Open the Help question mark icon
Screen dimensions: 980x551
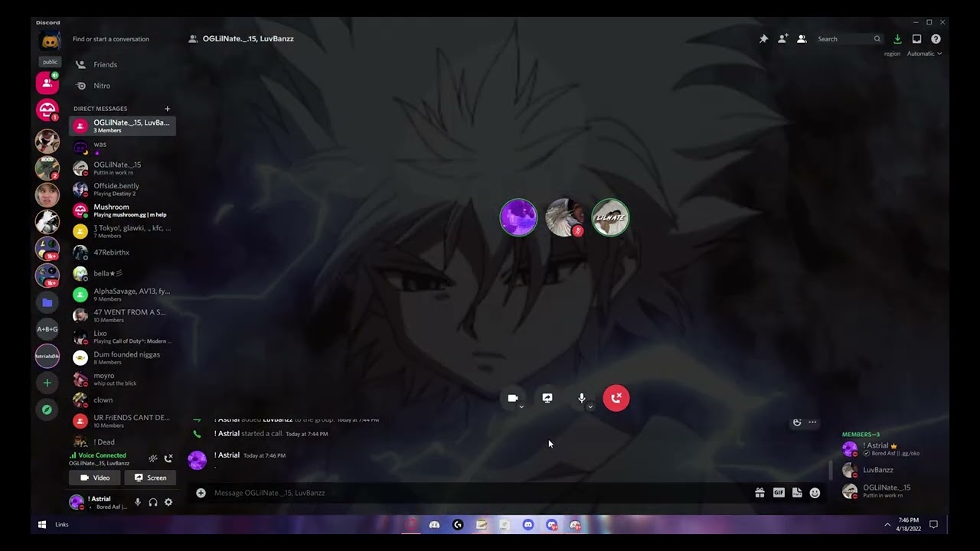coord(936,39)
